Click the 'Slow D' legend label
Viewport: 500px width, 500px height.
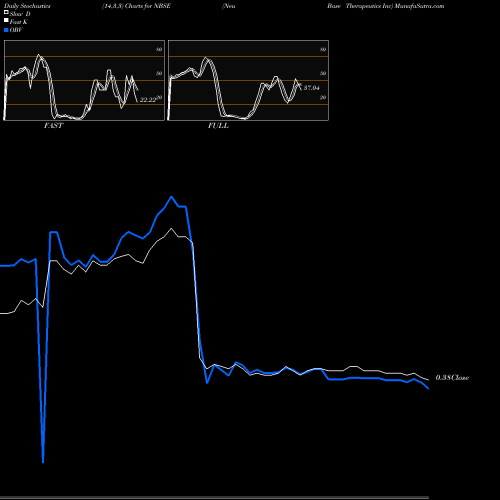(20, 14)
